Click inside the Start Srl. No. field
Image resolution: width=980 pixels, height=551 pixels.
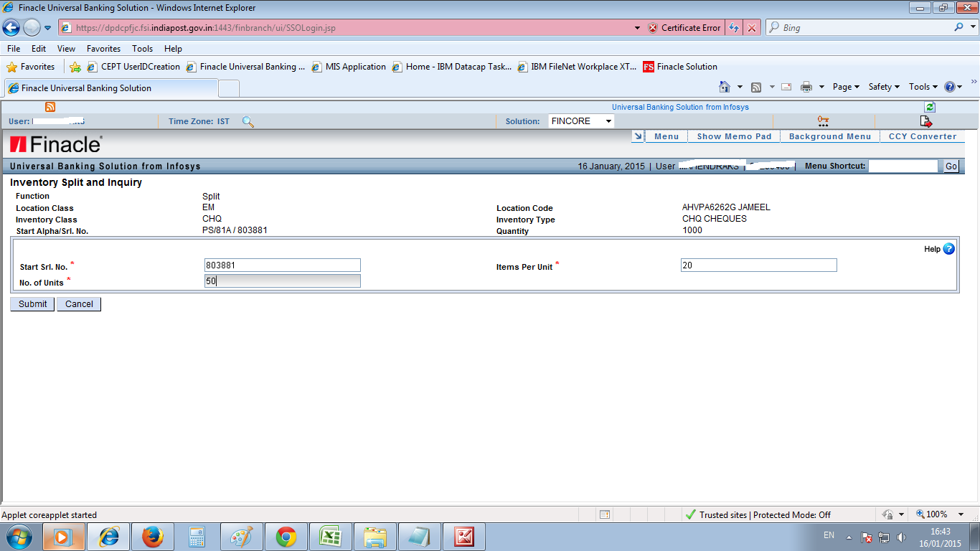[282, 265]
